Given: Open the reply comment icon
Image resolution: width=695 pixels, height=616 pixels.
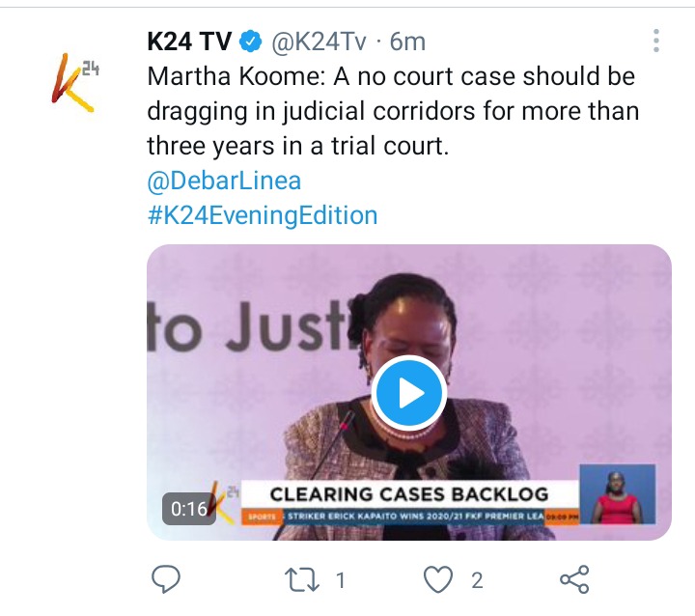Looking at the screenshot, I should [x=166, y=579].
